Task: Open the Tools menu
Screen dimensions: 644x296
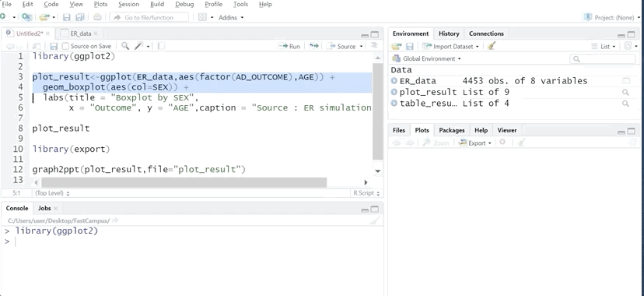Action: tap(240, 4)
